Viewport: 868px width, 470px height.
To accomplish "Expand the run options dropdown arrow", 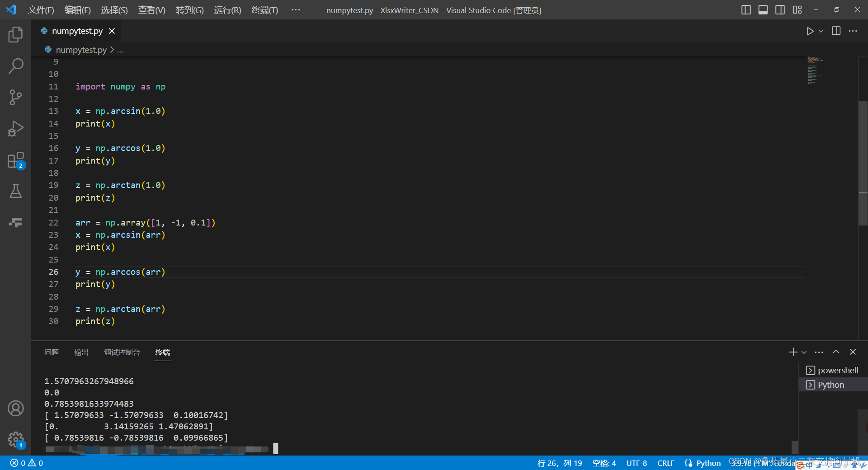I will [821, 31].
